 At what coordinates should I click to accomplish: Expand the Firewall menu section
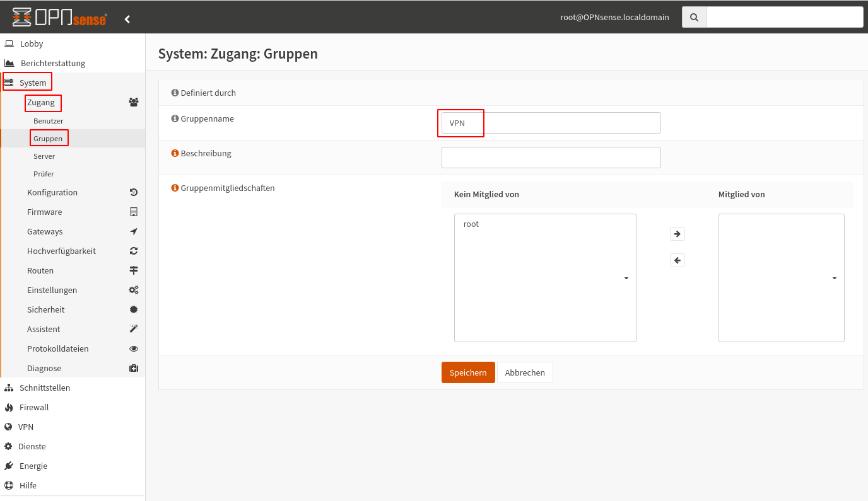click(x=34, y=407)
